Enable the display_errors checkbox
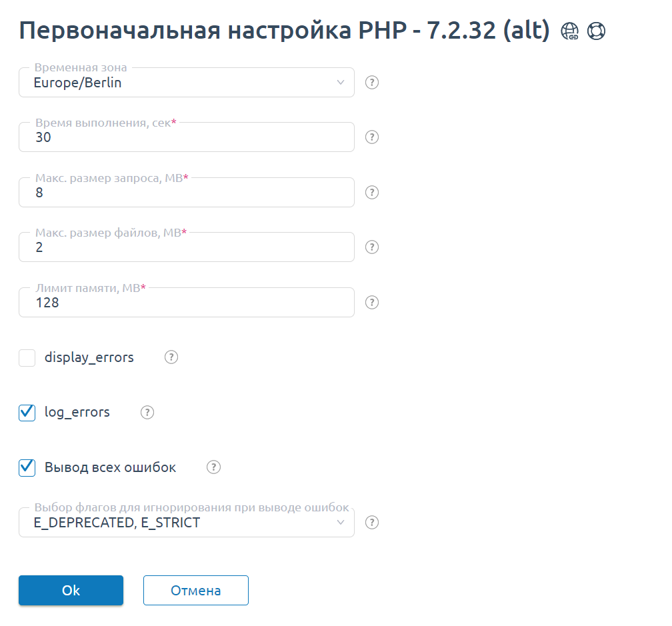Viewport: 672px width, 626px height. click(x=27, y=358)
